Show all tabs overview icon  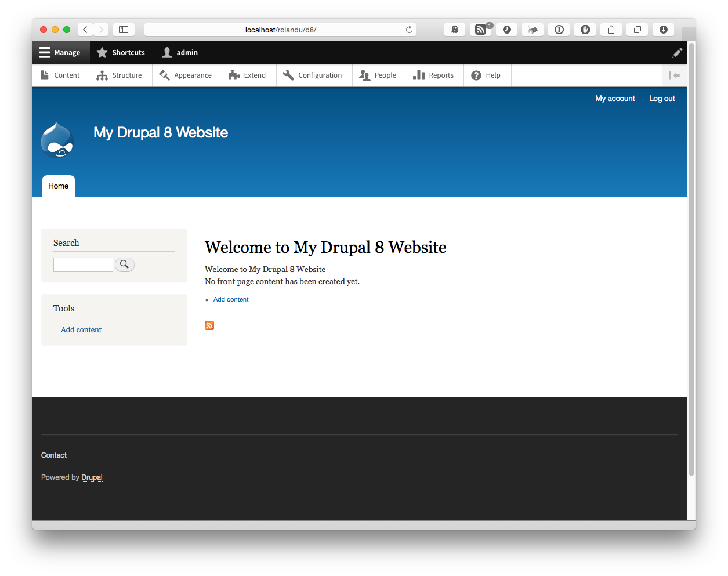[638, 30]
